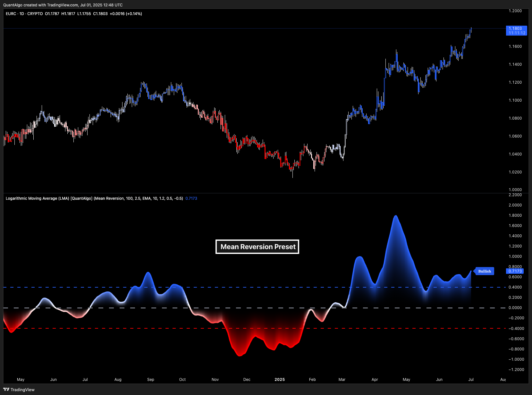Viewport: 532px width, 395px height.
Task: Click the TradingView logo icon
Action: (6, 390)
